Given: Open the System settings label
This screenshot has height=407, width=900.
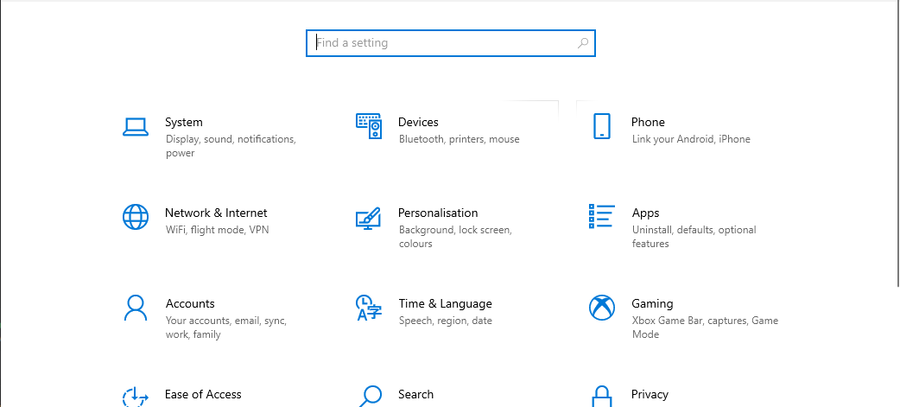Looking at the screenshot, I should [x=184, y=122].
